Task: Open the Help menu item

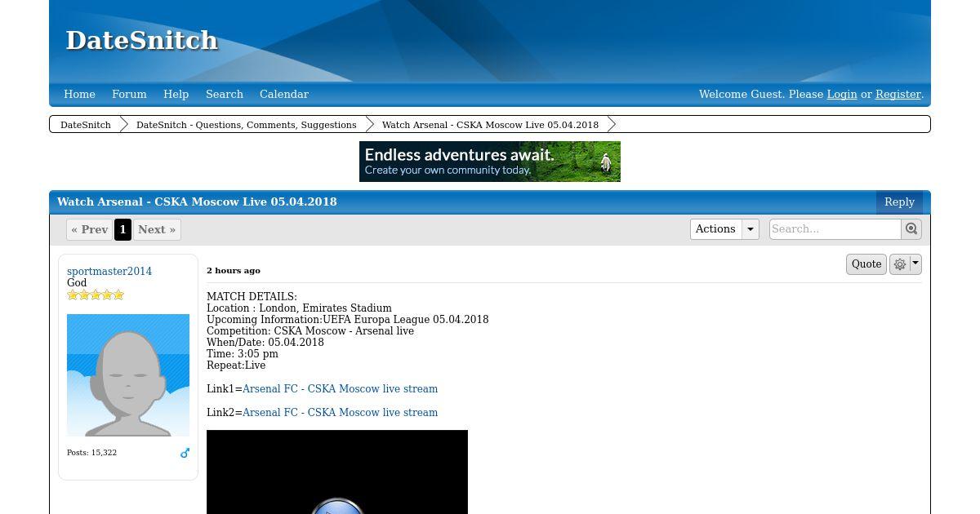Action: [176, 95]
